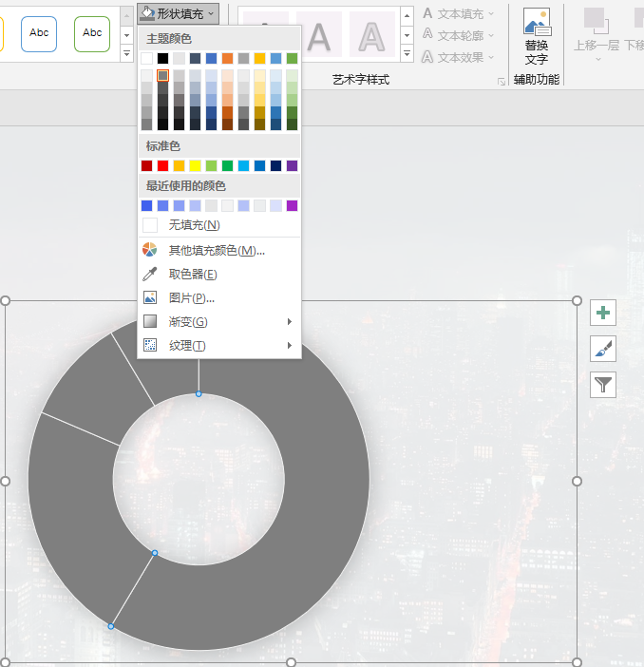Click chart filters funnel button
The height and width of the screenshot is (667, 644).
[603, 385]
